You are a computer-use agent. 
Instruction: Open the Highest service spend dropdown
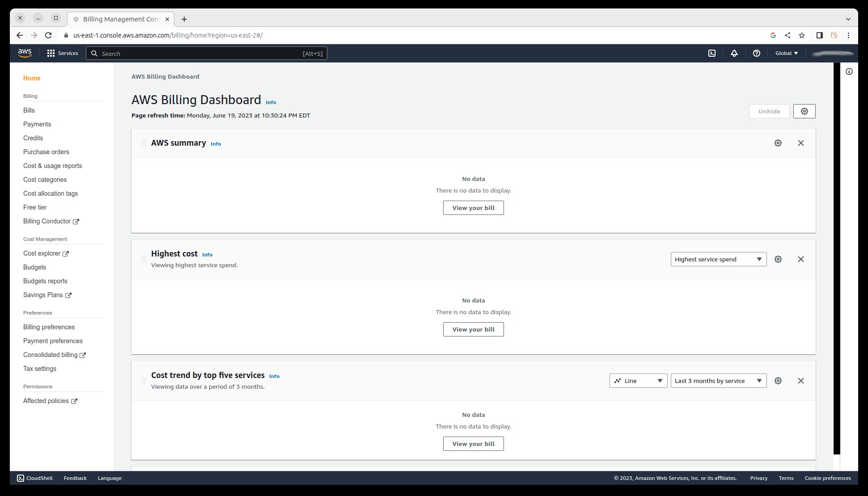[x=719, y=259]
